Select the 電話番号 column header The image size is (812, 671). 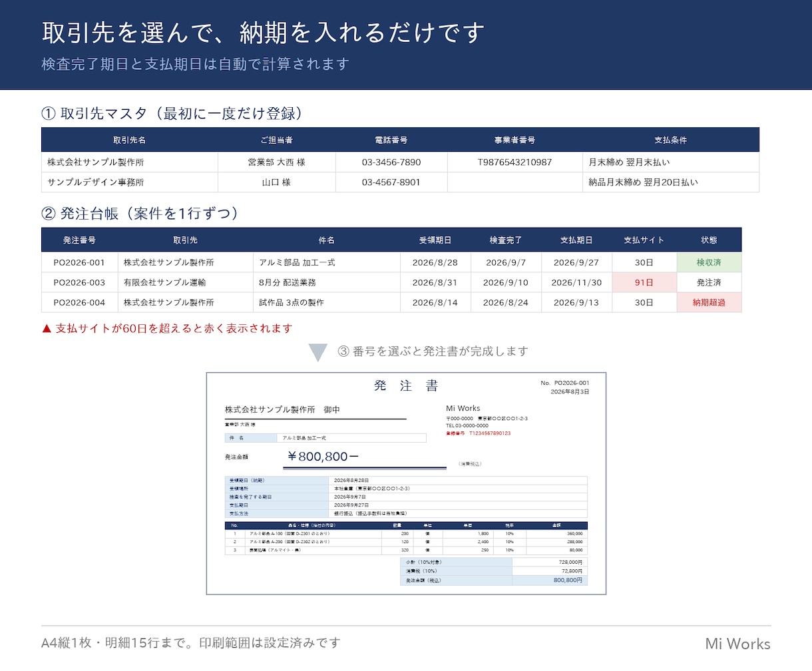(x=391, y=140)
